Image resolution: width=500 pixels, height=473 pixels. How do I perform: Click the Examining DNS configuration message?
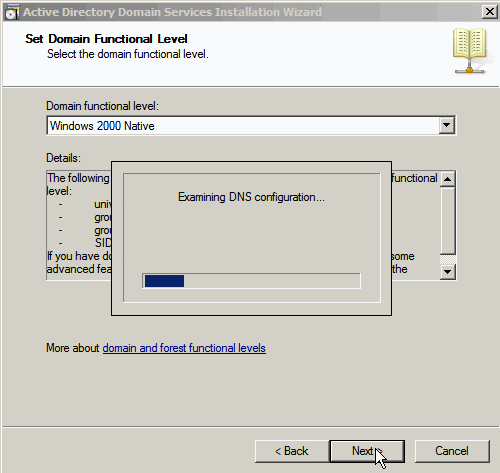pos(251,197)
